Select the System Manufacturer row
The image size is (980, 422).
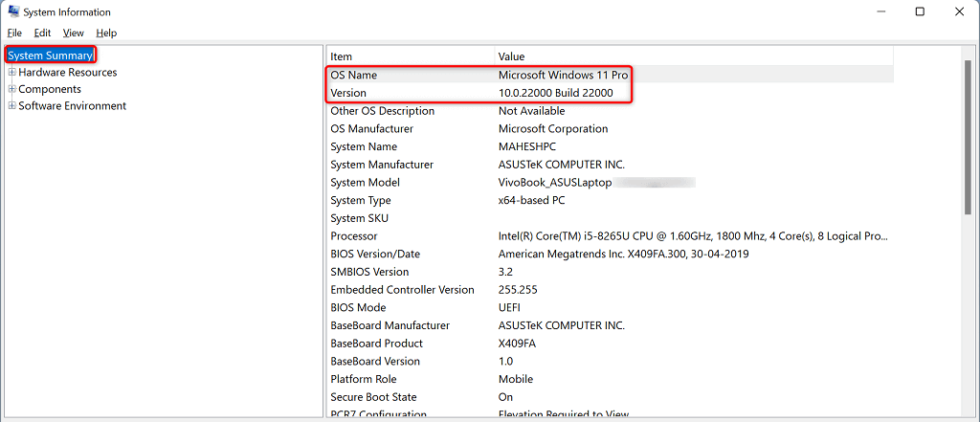[382, 165]
